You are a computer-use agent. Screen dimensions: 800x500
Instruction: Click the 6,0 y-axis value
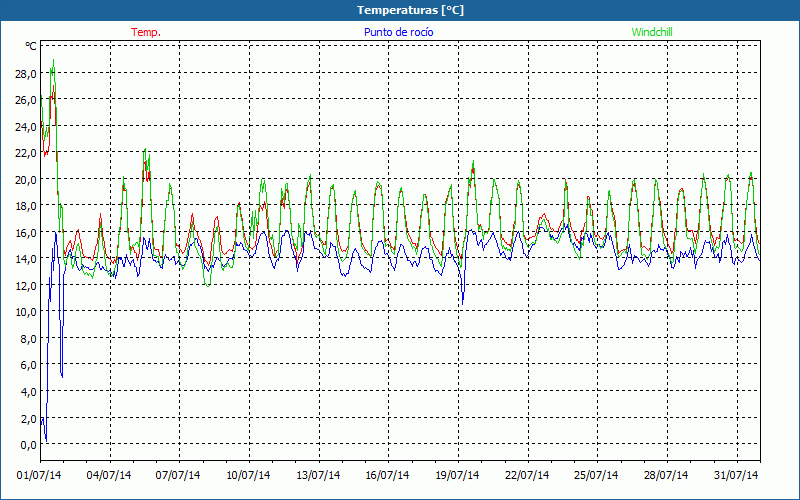click(x=28, y=365)
